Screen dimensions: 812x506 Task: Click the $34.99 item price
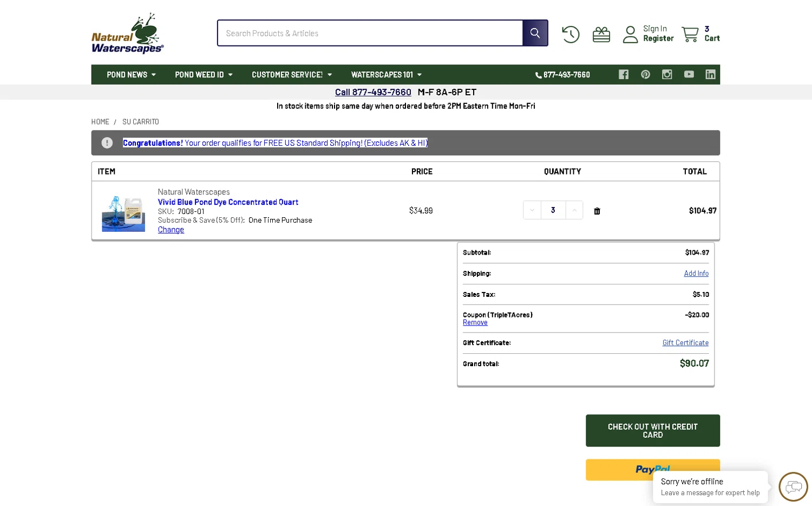pyautogui.click(x=421, y=210)
